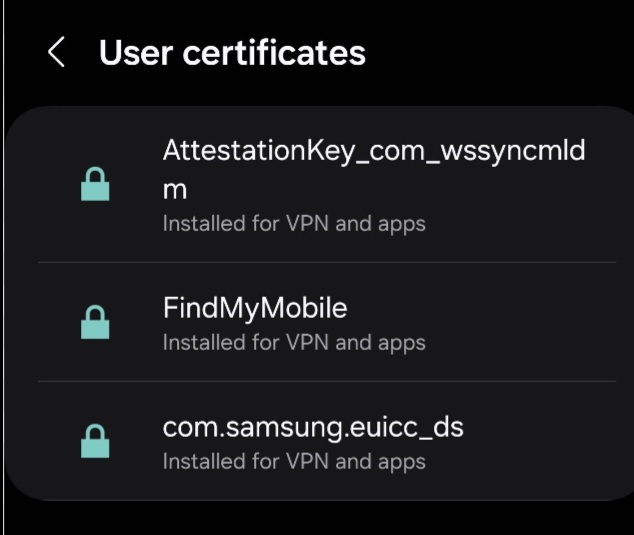Tap the lock icon beside com.samsung.euicc_ds
634x535 pixels.
pos(95,441)
